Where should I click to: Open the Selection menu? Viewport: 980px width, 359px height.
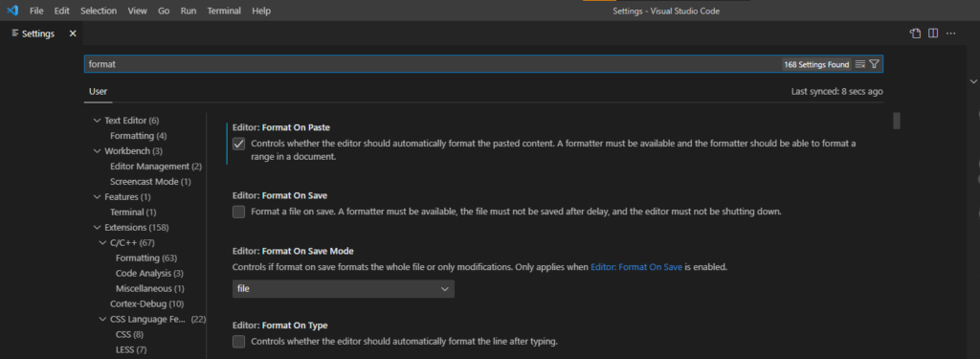(x=99, y=11)
